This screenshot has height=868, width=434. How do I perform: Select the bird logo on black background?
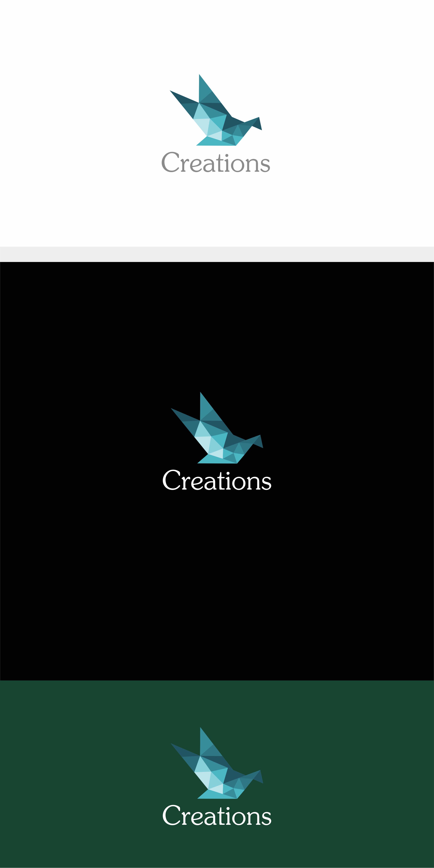pyautogui.click(x=217, y=428)
